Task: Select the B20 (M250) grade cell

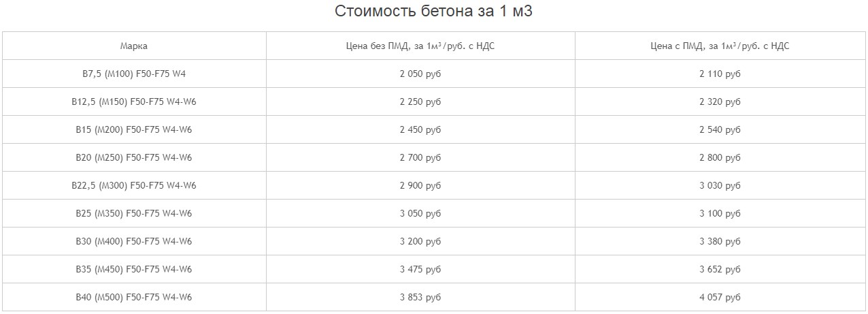Action: [x=134, y=157]
